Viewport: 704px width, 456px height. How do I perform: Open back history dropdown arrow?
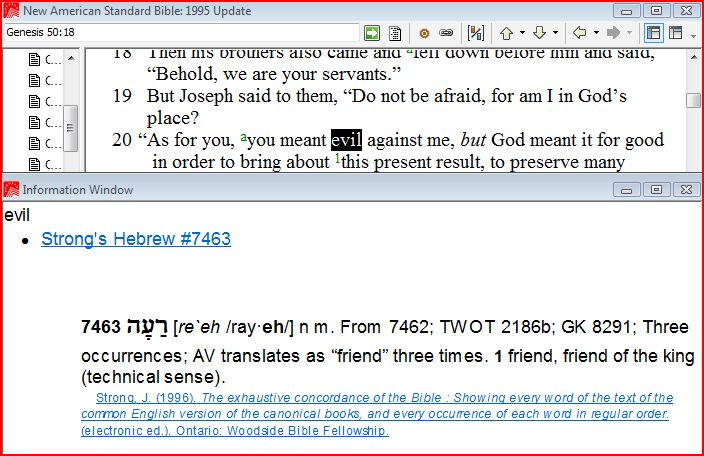pos(596,33)
